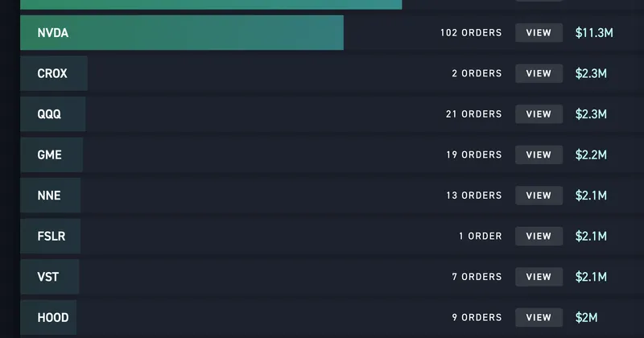Screen dimensions: 644x338
Task: View the GME order details
Action: [539, 155]
